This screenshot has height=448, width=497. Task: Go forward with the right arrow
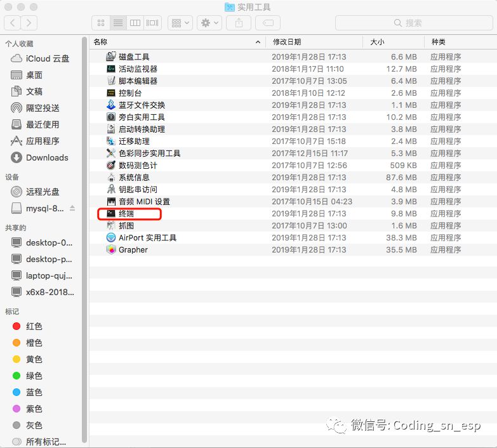(29, 23)
